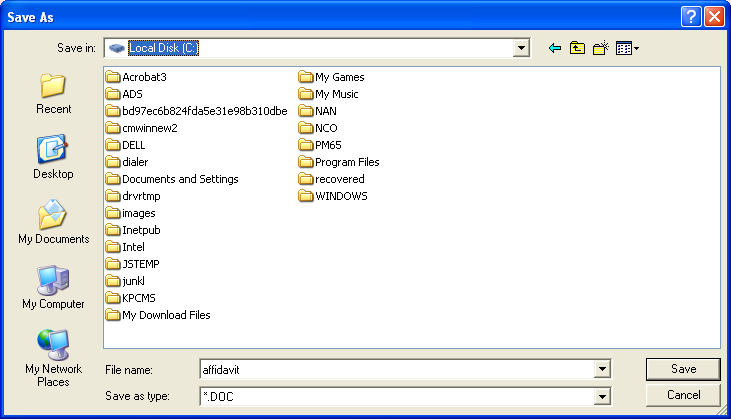Click the Help question mark button

pyautogui.click(x=691, y=16)
